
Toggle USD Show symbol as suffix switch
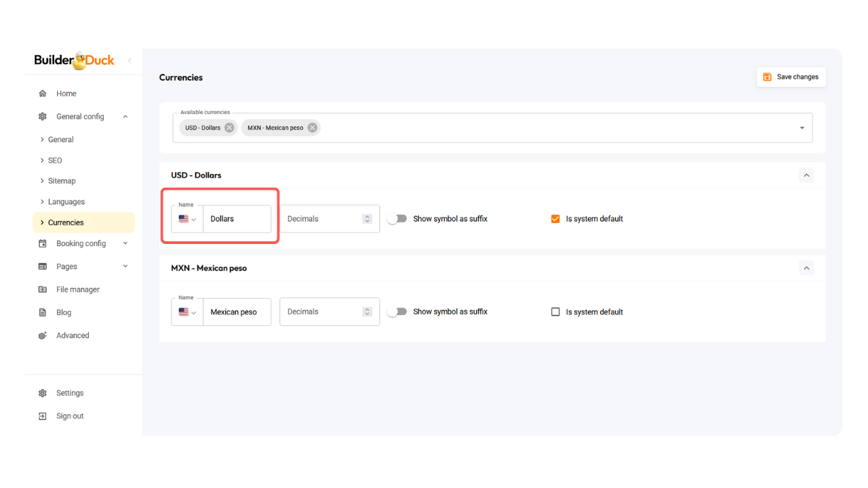coord(397,219)
